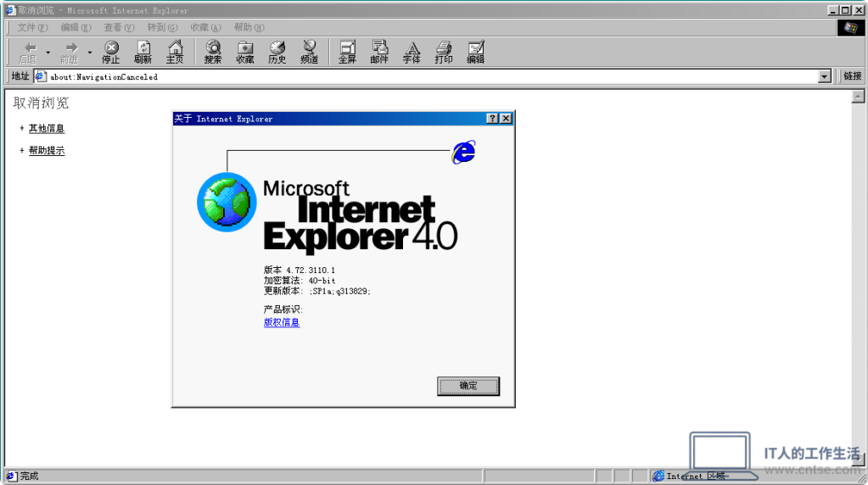The image size is (868, 485).
Task: Open the back history dropdown arrow
Action: click(x=48, y=53)
